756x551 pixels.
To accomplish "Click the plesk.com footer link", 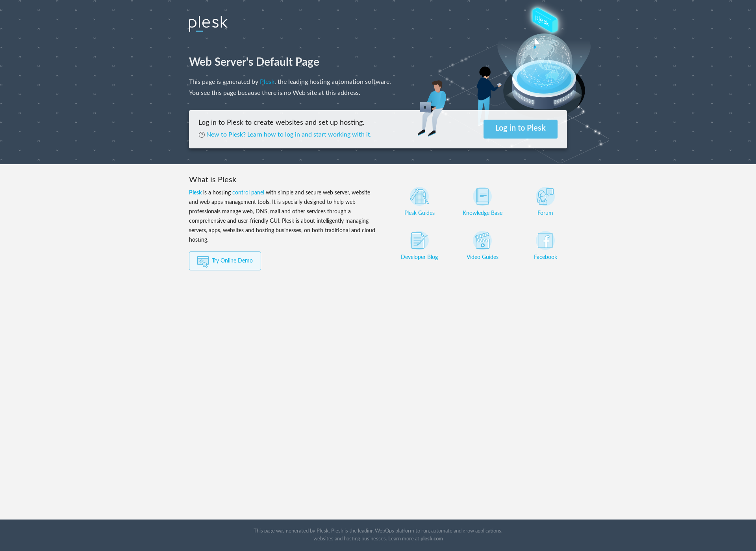I will click(432, 539).
